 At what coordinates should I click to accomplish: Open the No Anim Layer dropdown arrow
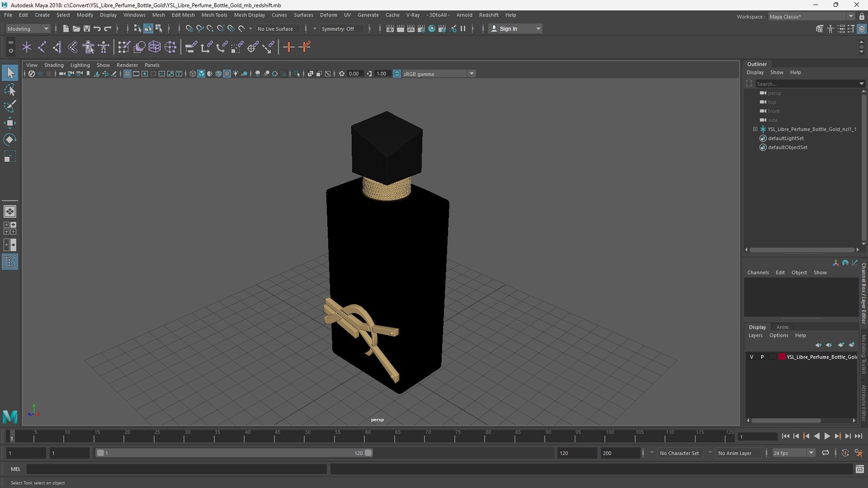tap(710, 453)
